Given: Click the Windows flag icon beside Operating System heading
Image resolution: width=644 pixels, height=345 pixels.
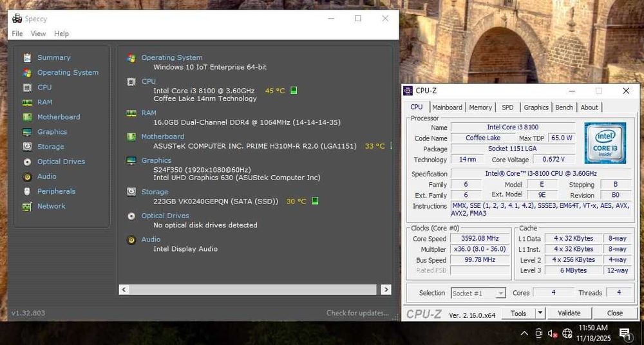Looking at the screenshot, I should pyautogui.click(x=131, y=58).
